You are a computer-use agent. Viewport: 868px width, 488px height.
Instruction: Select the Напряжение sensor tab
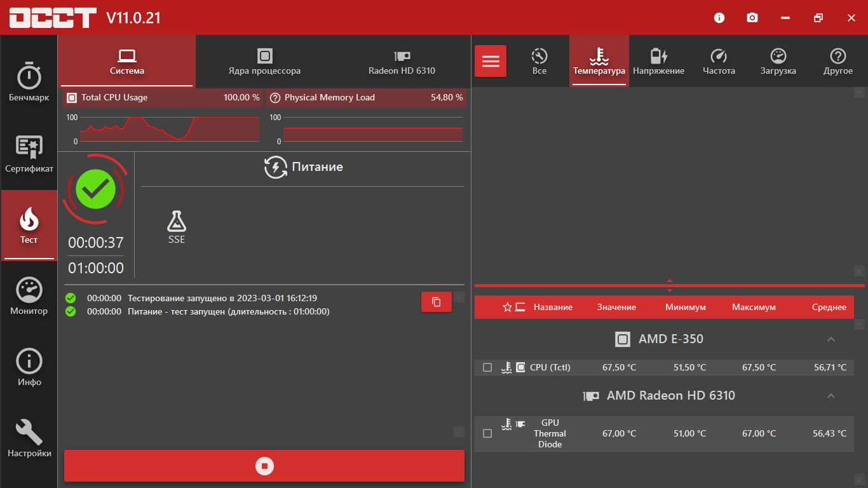coord(658,61)
